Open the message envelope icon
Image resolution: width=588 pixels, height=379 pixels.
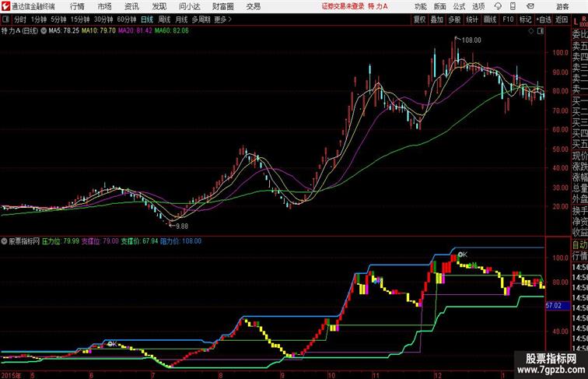(530, 6)
